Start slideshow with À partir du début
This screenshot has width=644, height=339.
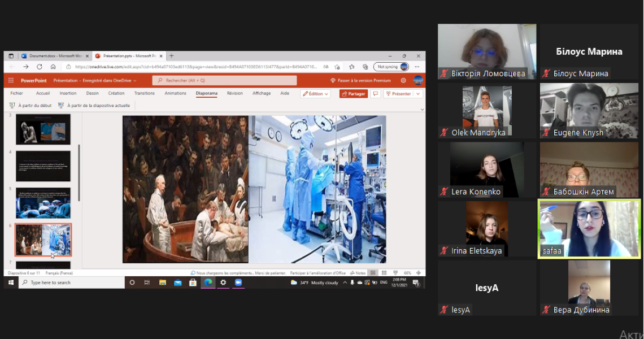31,106
